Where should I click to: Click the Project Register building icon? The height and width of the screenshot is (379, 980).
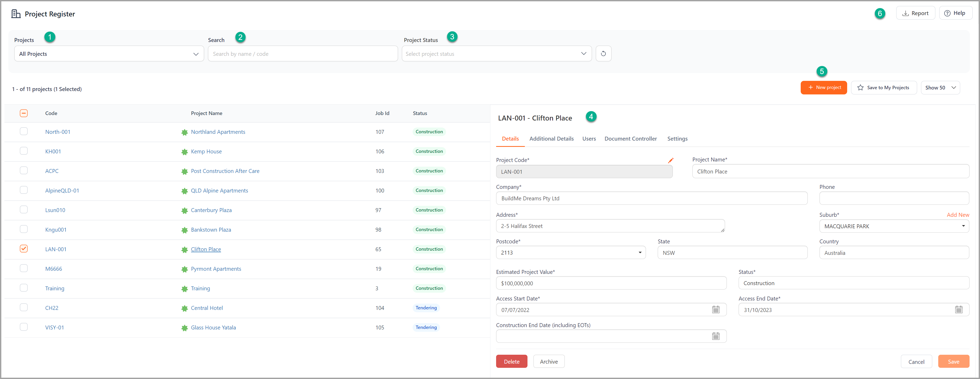(x=16, y=14)
